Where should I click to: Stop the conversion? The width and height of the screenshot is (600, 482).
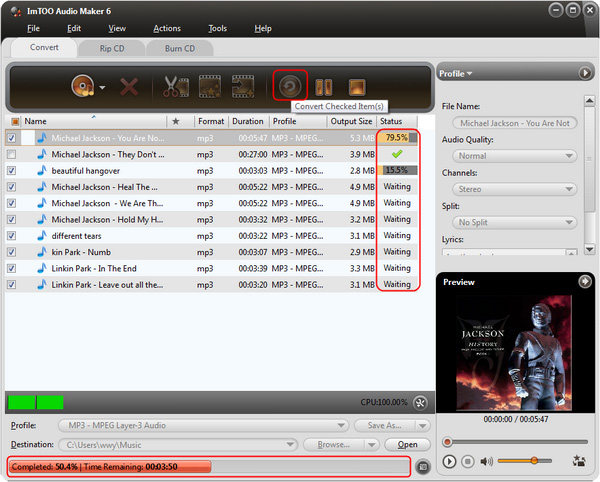(357, 87)
